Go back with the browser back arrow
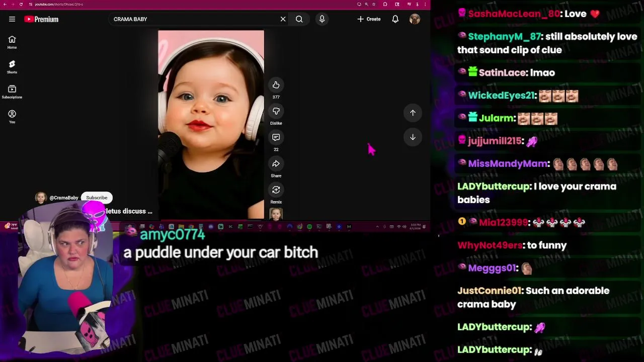Viewport: 644px width, 362px height. click(6, 4)
